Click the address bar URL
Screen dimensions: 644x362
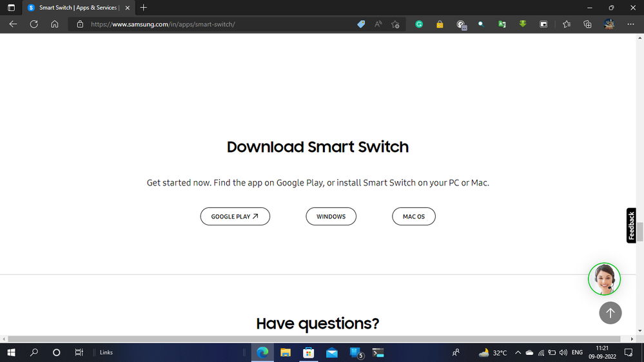[162, 24]
